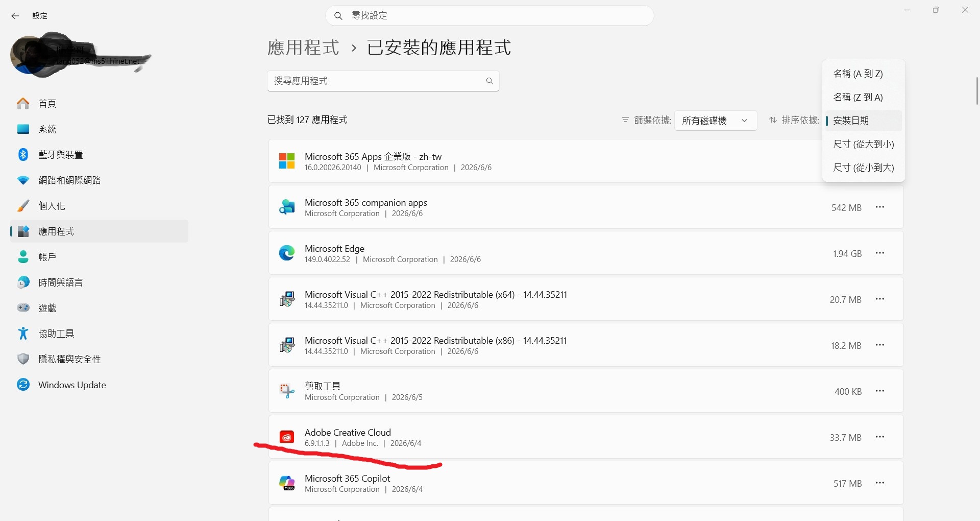The image size is (980, 521).
Task: Open more options for Adobe Creative Cloud
Action: click(880, 437)
